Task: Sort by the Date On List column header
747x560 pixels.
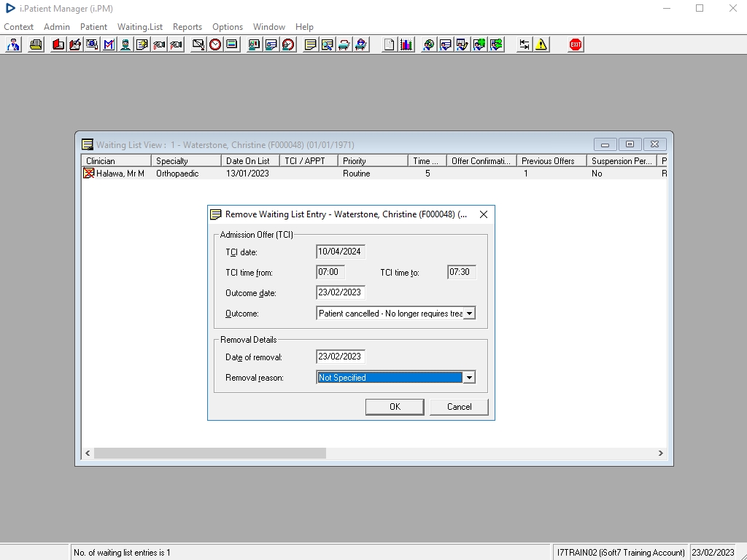Action: pyautogui.click(x=250, y=161)
